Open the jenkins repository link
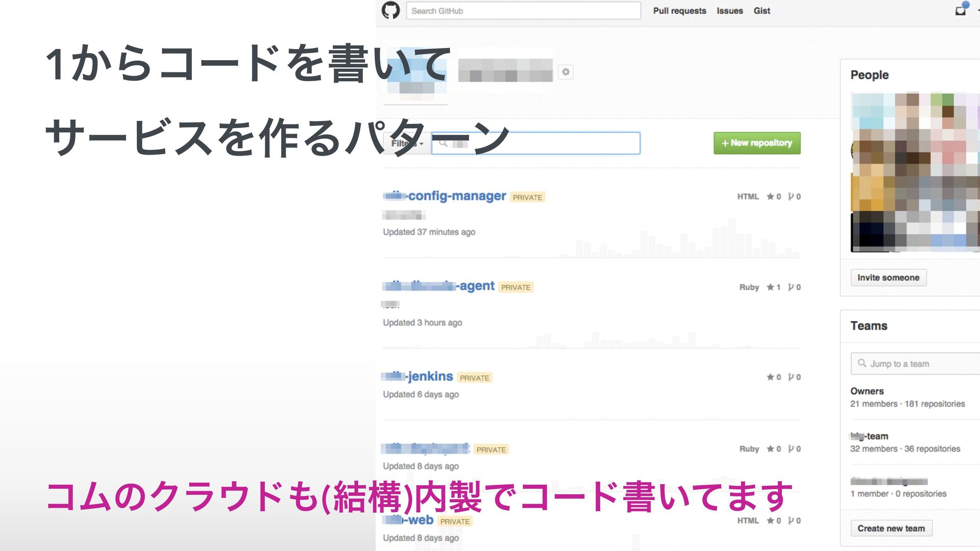Screen dimensions: 980x551 pyautogui.click(x=430, y=377)
